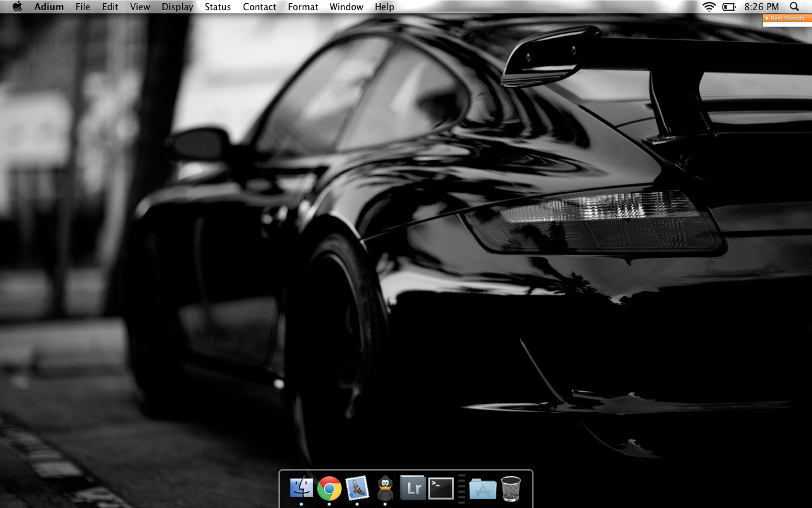Open the Format menu

(x=303, y=7)
